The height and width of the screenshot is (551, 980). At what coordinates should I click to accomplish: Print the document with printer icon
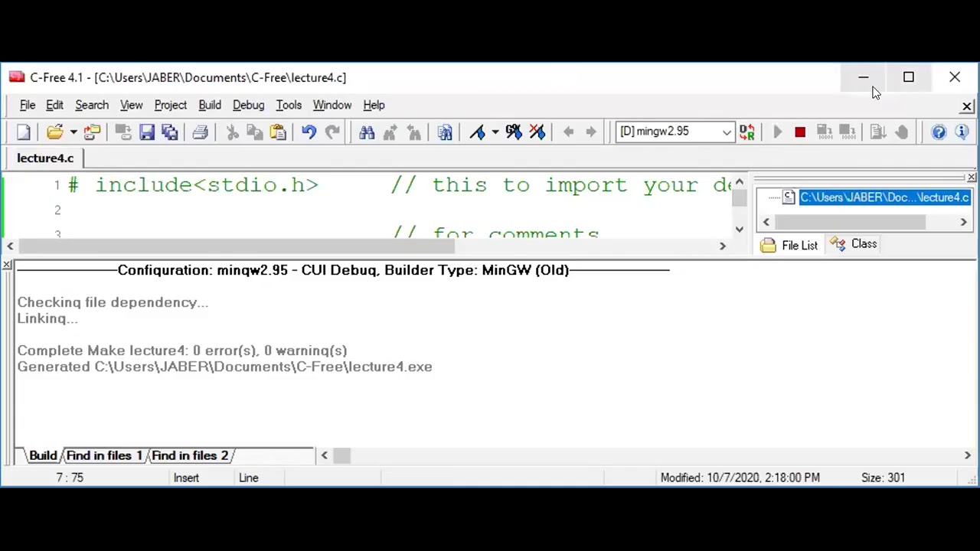201,132
